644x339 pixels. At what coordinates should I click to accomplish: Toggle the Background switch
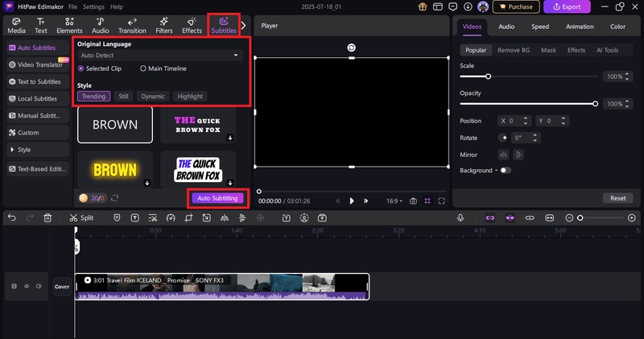(506, 170)
